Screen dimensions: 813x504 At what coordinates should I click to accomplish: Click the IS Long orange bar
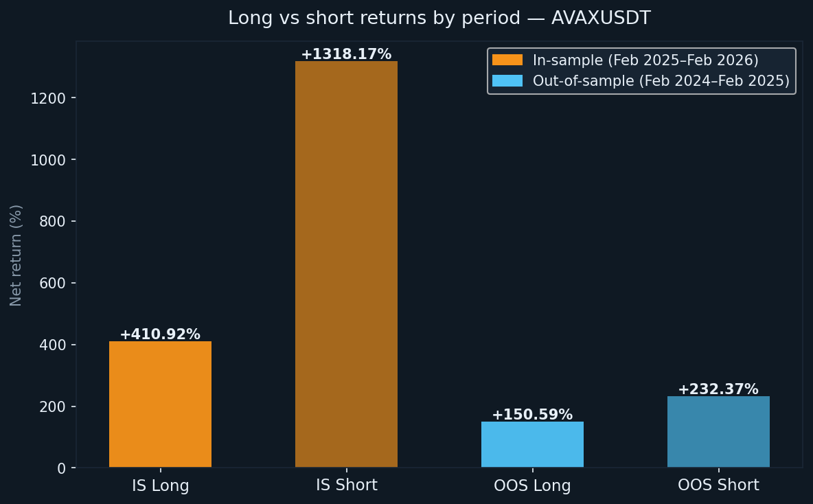point(160,404)
